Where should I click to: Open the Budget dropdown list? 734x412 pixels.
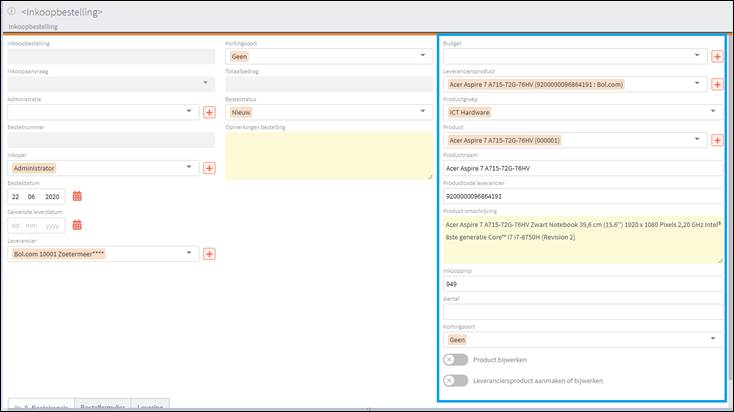[574, 56]
